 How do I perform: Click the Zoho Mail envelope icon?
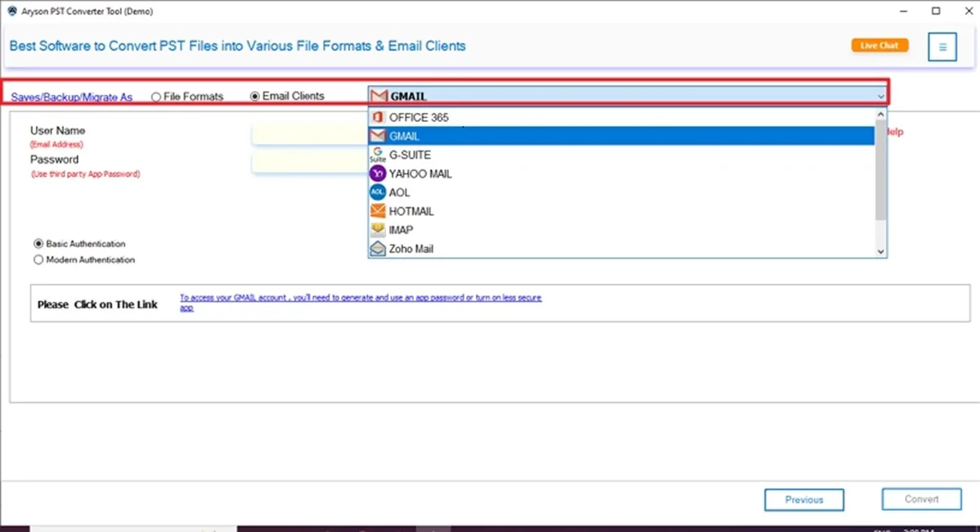[x=377, y=248]
